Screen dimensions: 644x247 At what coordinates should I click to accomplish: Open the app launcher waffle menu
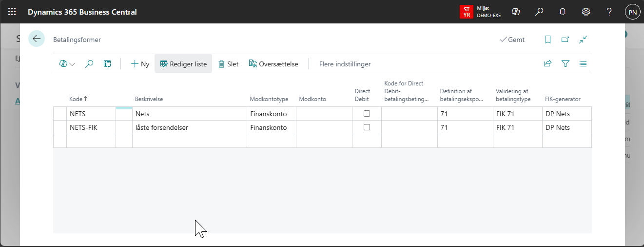12,12
